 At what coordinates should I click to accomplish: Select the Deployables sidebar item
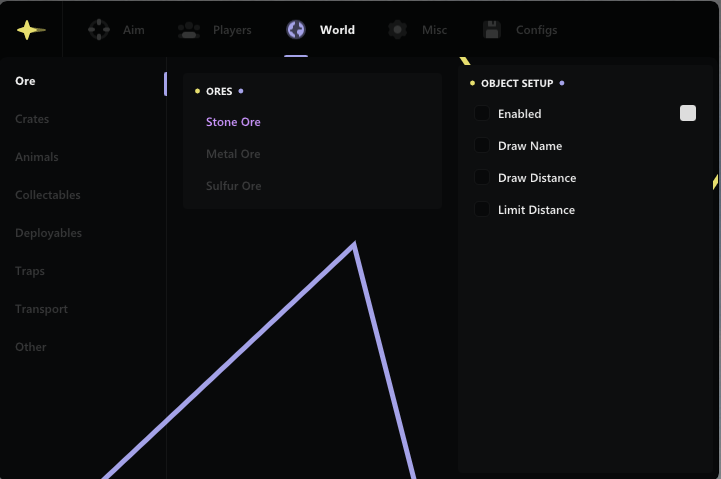(x=49, y=233)
